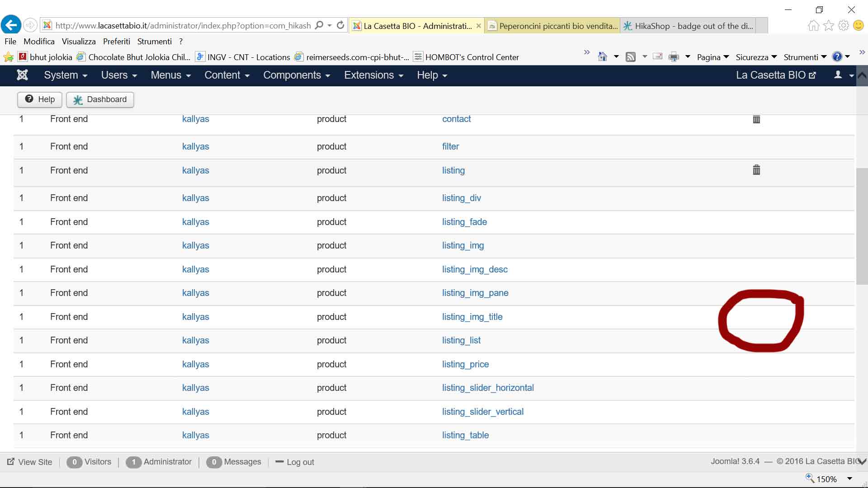Click favorites star icon in browser

[828, 25]
